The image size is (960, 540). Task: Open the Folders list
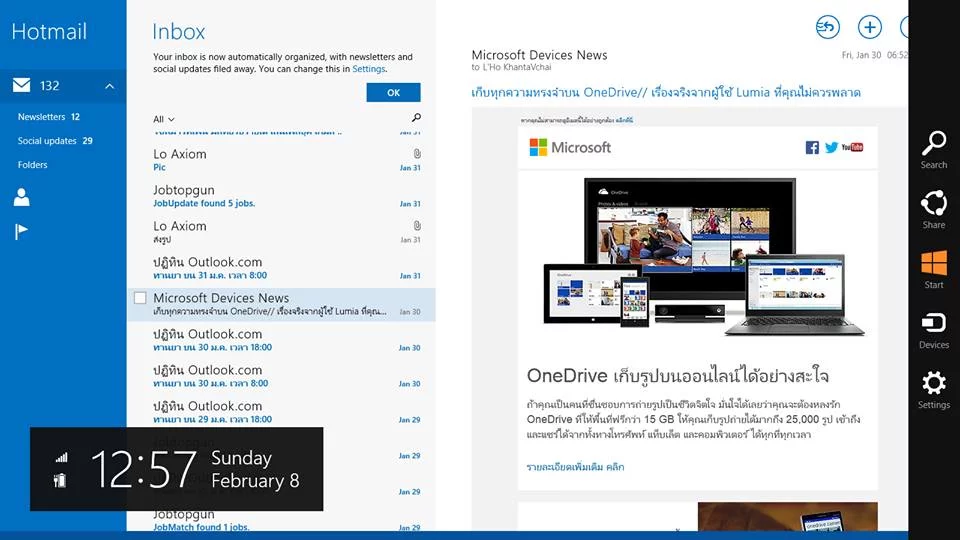[32, 165]
